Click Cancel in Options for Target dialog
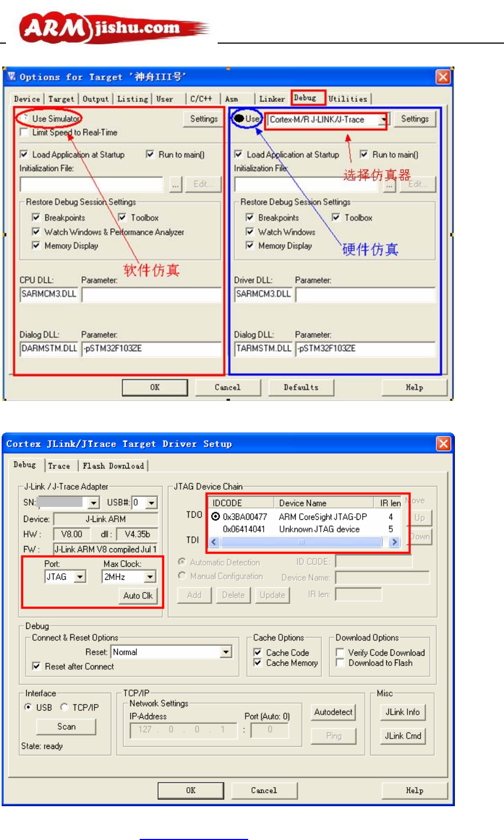504x840 pixels. (x=227, y=387)
